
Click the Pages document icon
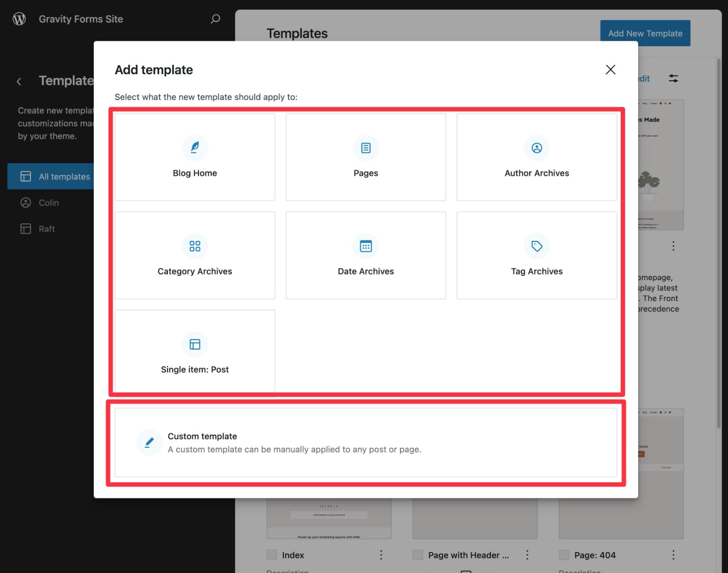coord(365,148)
